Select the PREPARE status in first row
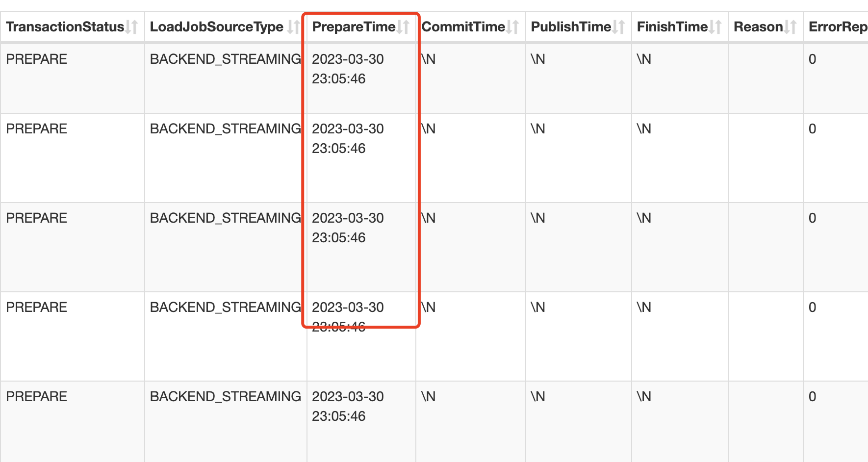Viewport: 868px width, 462px height. 37,59
